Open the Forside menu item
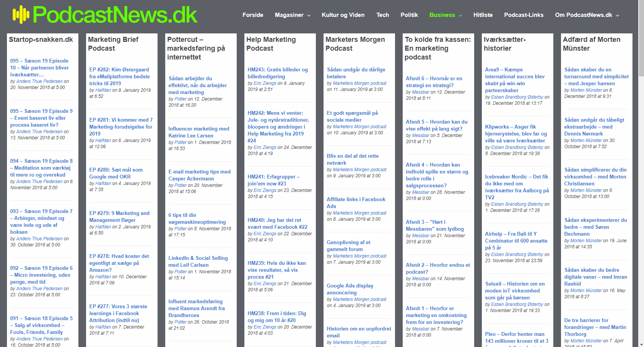644x347 pixels. [253, 15]
